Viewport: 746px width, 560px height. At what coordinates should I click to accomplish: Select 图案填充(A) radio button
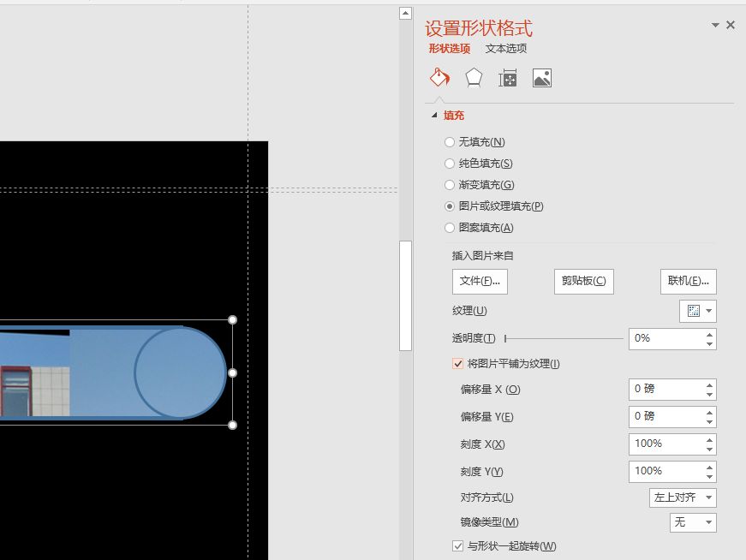(x=449, y=228)
